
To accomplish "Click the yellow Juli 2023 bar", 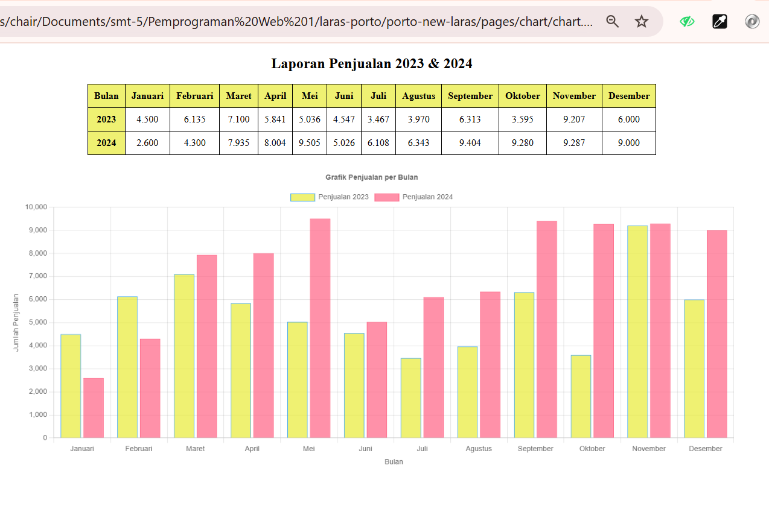I will click(x=411, y=398).
